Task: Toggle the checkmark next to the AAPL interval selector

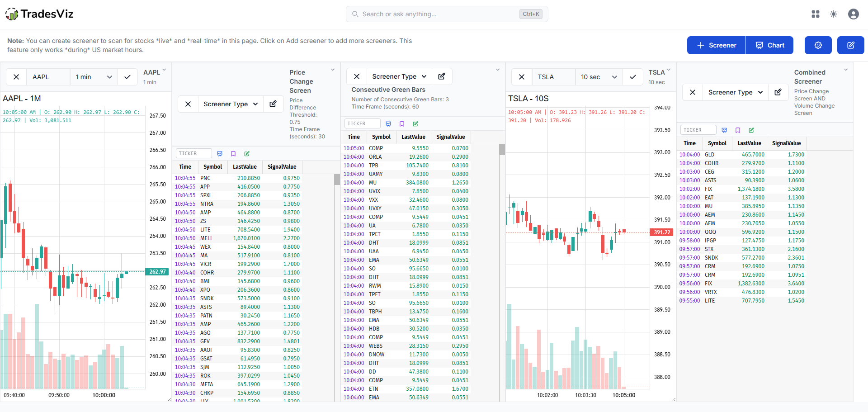Action: point(127,77)
